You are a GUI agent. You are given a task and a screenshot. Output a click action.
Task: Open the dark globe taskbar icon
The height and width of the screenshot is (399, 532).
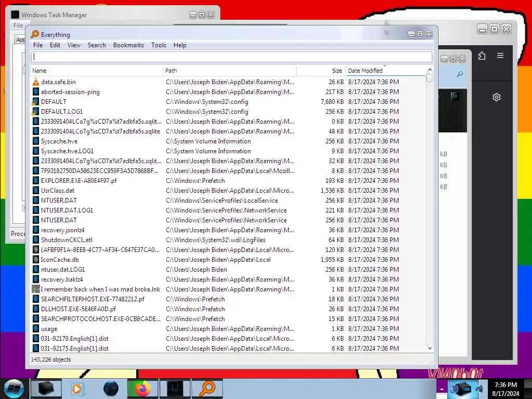[x=111, y=389]
